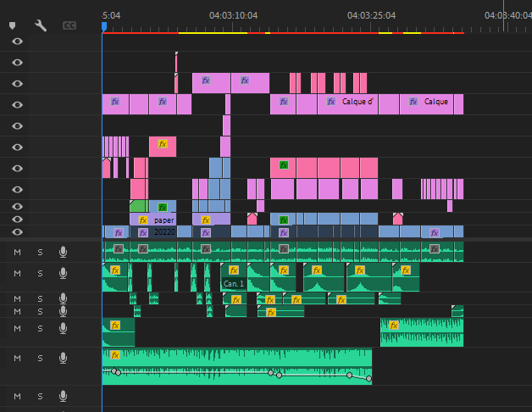The image size is (532, 412).
Task: Click the fx badge on the long keyframed audio clip
Action: [115, 355]
